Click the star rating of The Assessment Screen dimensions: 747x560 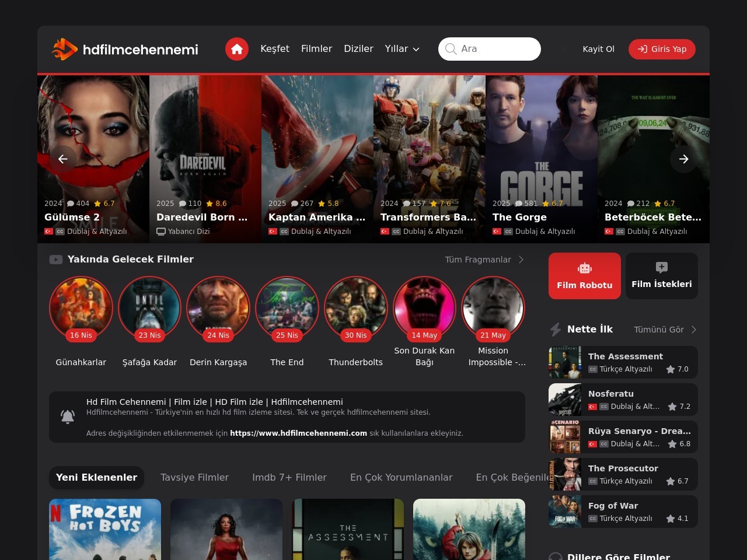(x=678, y=369)
